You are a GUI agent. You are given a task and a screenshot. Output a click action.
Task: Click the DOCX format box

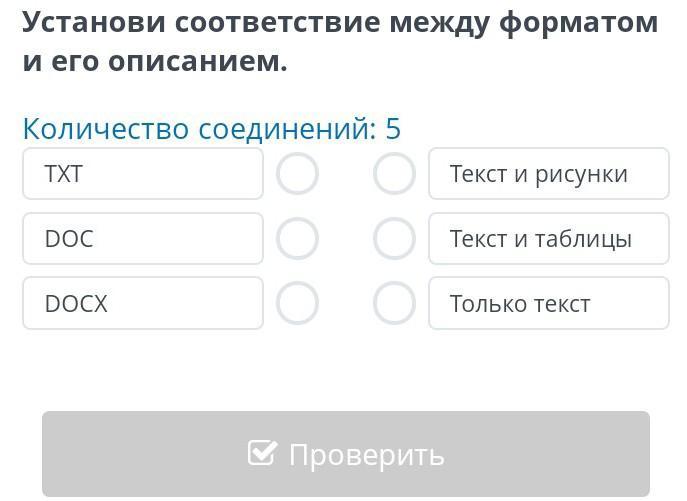(x=143, y=303)
